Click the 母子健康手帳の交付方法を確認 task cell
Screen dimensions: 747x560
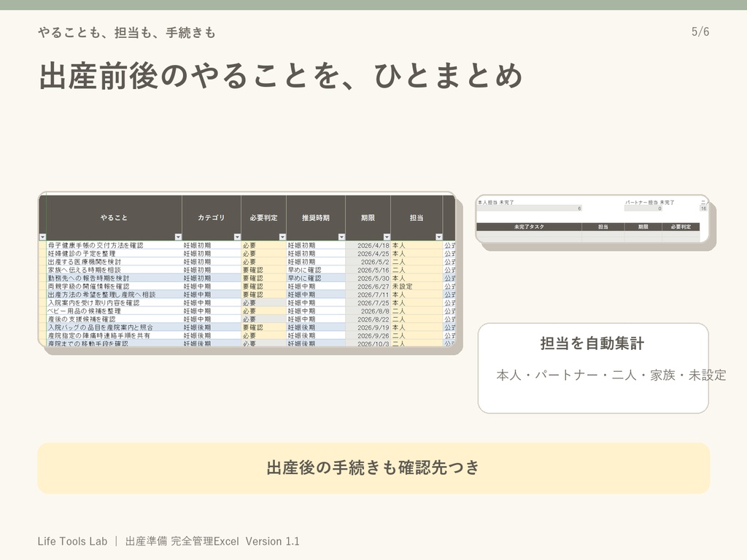[x=114, y=245]
